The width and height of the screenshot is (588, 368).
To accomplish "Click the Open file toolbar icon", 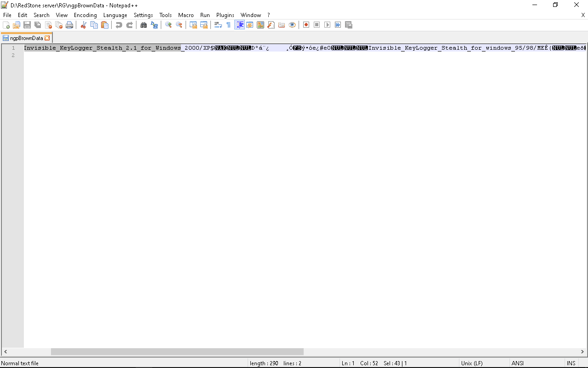I will [x=17, y=25].
